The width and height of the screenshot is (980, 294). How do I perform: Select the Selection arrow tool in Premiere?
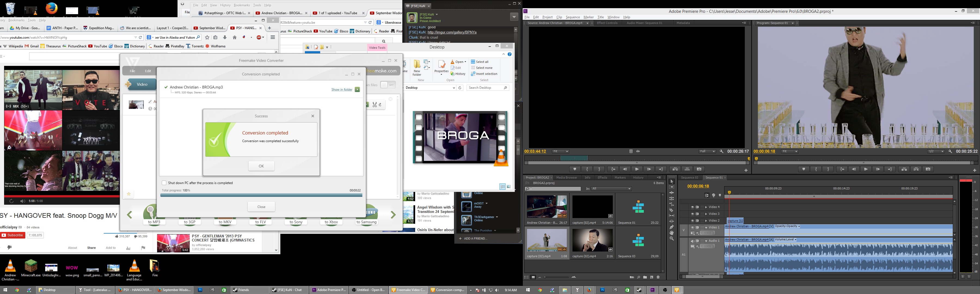pyautogui.click(x=672, y=181)
